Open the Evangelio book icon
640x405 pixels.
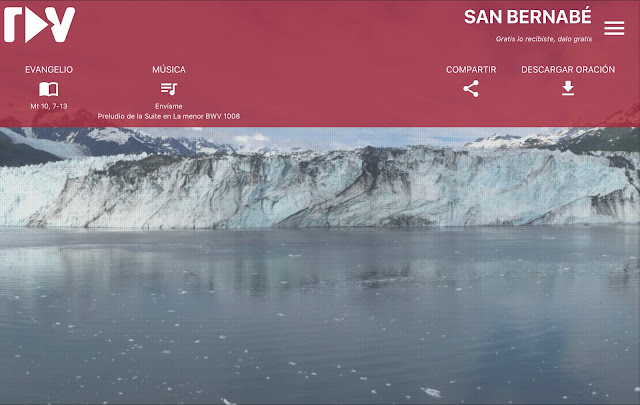(49, 89)
